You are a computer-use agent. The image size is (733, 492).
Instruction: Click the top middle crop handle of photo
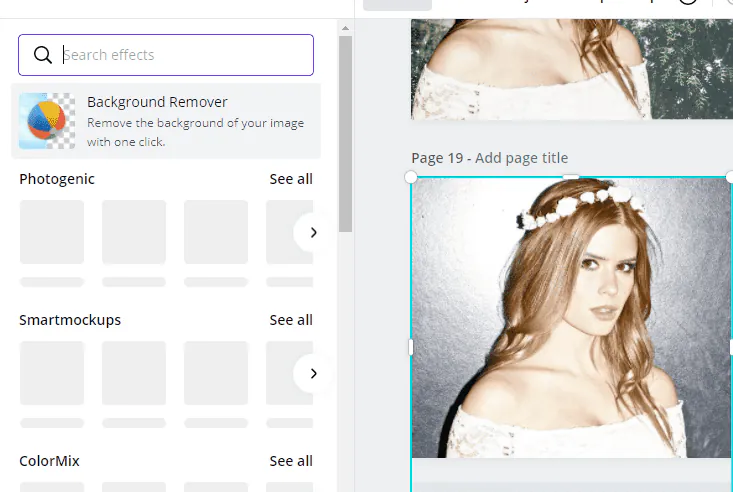click(571, 177)
